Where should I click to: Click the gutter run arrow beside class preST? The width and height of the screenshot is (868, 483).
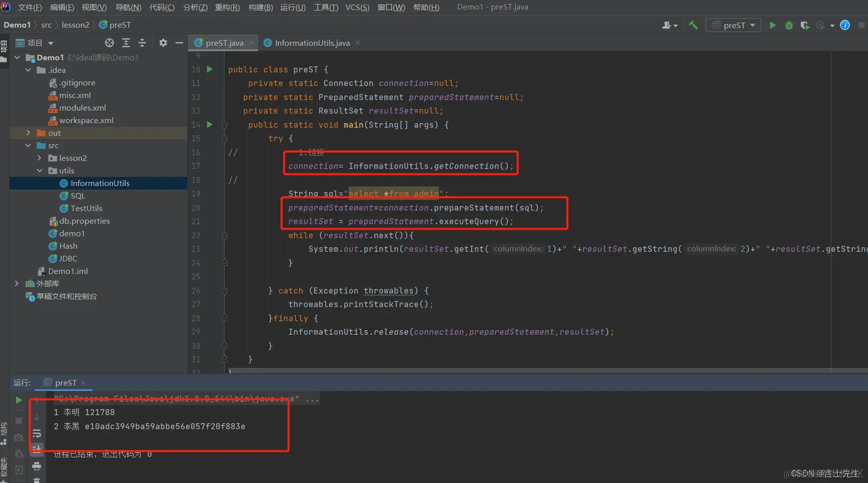click(x=210, y=69)
